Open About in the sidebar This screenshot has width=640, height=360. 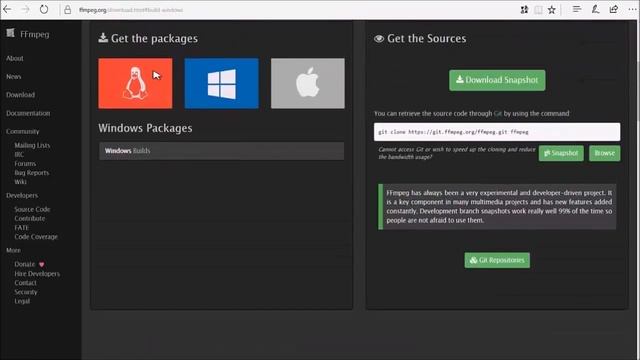(x=15, y=58)
